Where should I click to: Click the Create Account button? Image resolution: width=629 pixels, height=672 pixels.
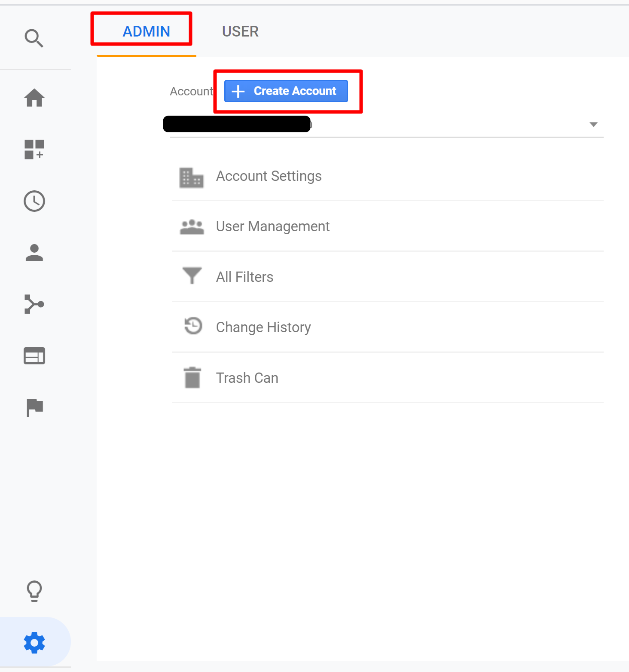tap(286, 91)
